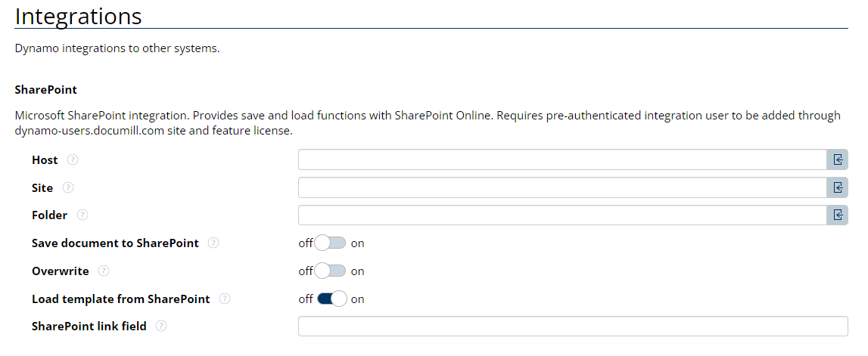Click the help icon next to Host

pyautogui.click(x=73, y=160)
